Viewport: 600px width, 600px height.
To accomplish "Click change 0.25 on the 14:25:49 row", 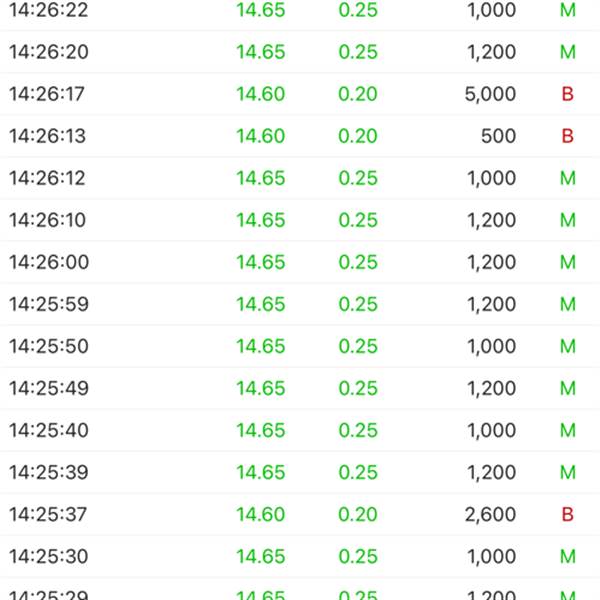I will coord(358,388).
